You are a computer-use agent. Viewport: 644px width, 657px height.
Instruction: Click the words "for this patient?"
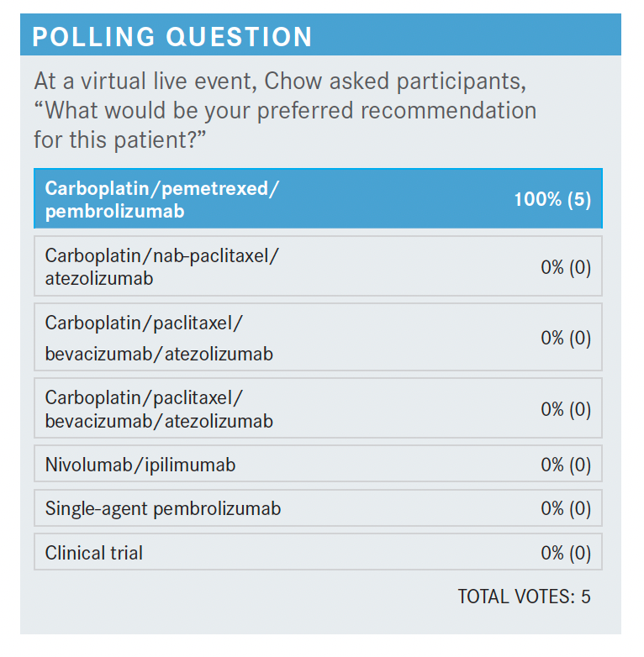120,139
